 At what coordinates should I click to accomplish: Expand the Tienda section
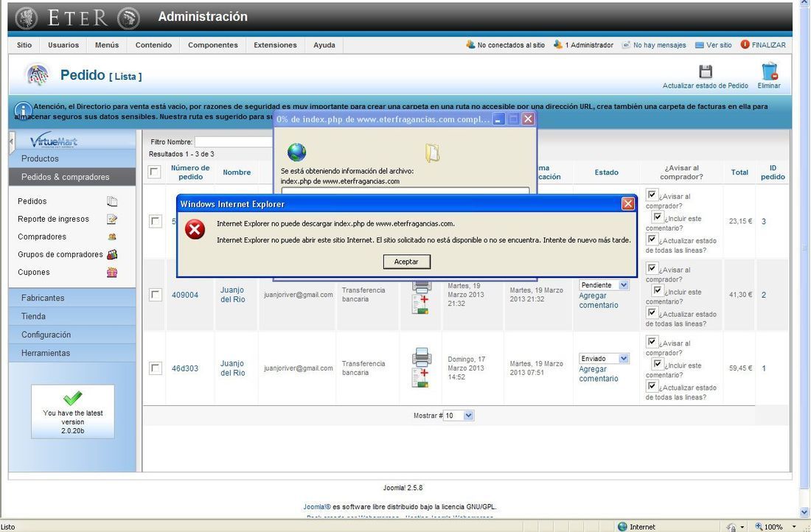coord(72,316)
